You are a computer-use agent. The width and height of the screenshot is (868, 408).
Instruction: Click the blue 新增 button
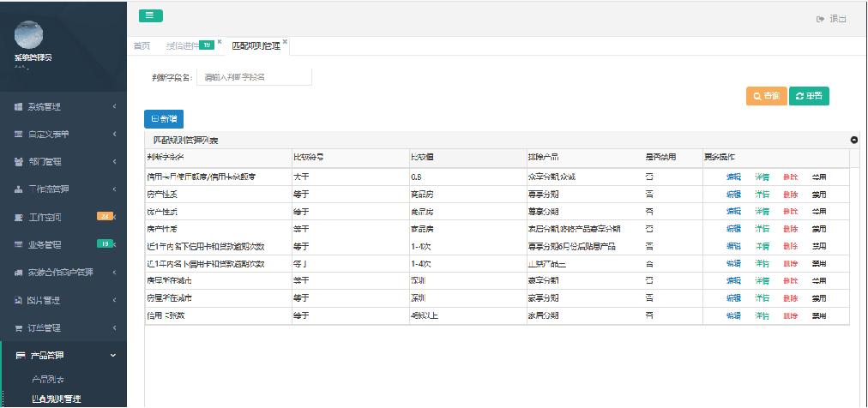(x=163, y=120)
